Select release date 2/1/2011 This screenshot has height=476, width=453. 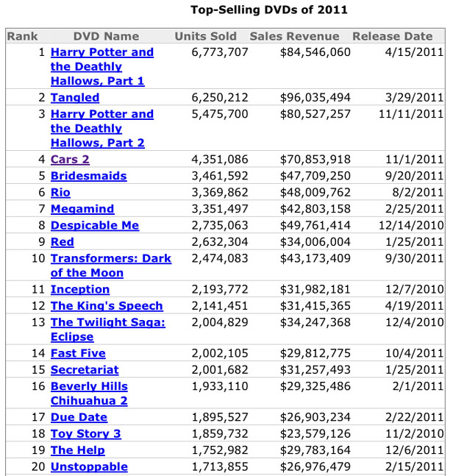(x=418, y=386)
